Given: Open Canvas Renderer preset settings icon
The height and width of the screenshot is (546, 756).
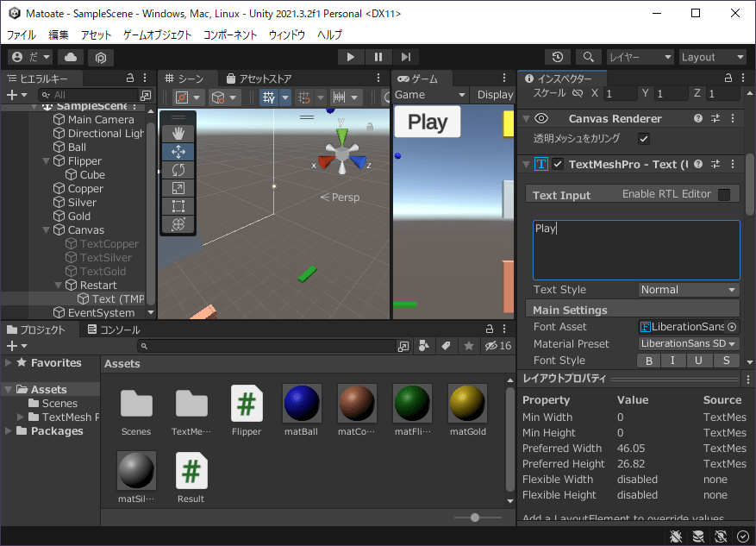Looking at the screenshot, I should 715,118.
